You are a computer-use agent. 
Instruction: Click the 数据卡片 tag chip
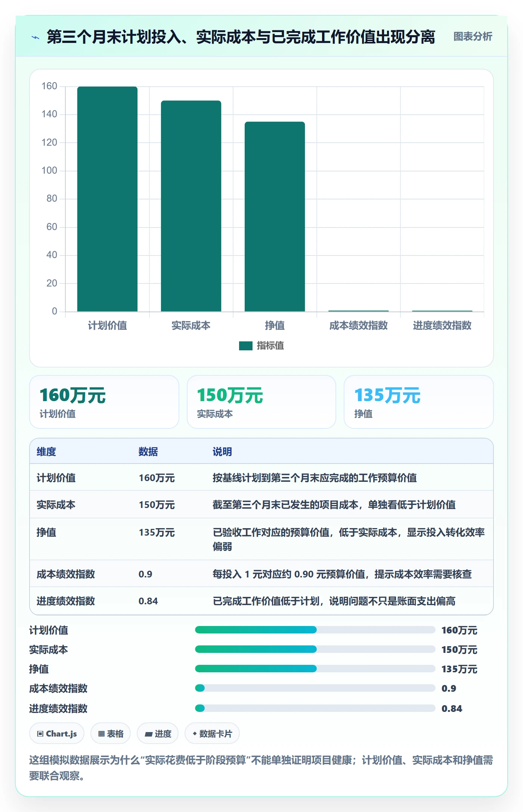pos(212,734)
